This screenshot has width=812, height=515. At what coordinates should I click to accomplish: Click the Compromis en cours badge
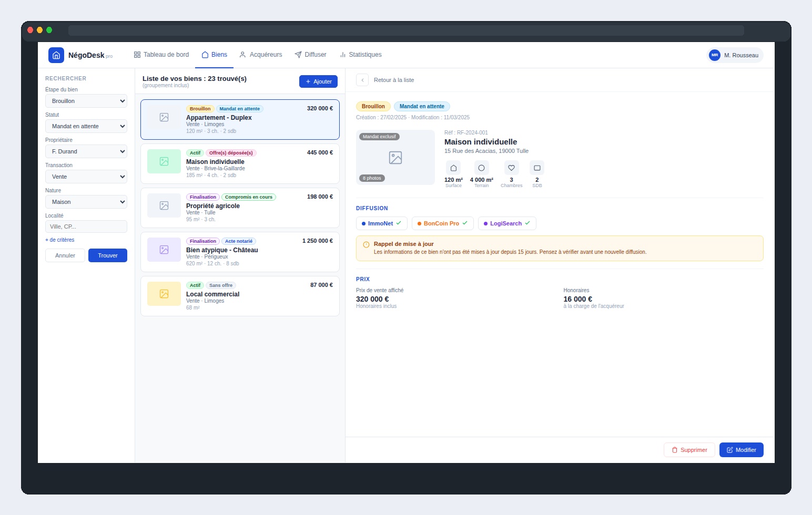coord(249,197)
